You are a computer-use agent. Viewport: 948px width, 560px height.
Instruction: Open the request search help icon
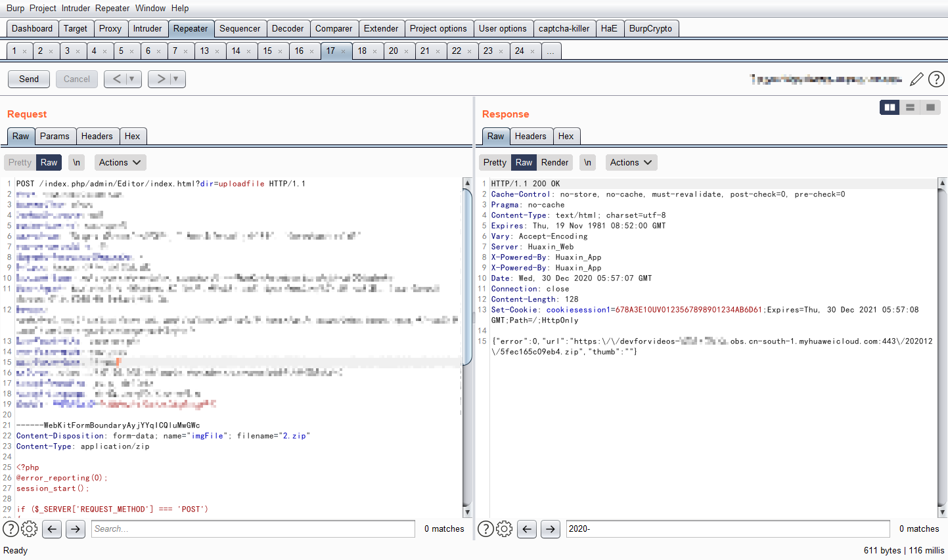point(11,528)
